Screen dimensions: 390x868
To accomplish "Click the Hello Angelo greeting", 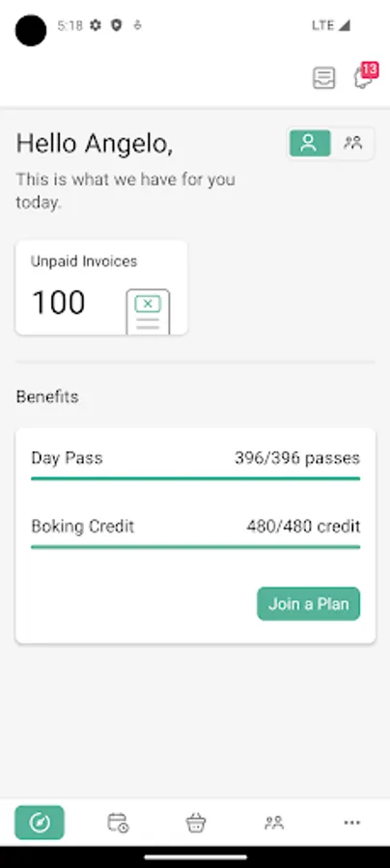I will pyautogui.click(x=95, y=144).
